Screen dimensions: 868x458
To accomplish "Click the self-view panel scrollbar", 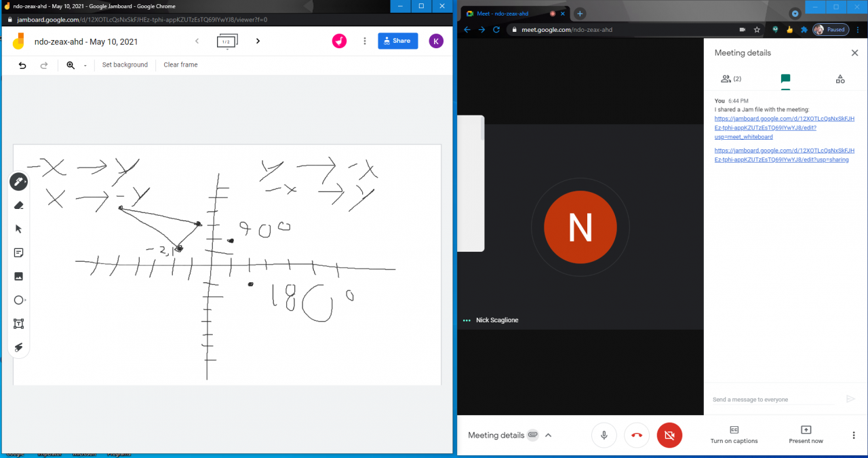I will pyautogui.click(x=482, y=129).
